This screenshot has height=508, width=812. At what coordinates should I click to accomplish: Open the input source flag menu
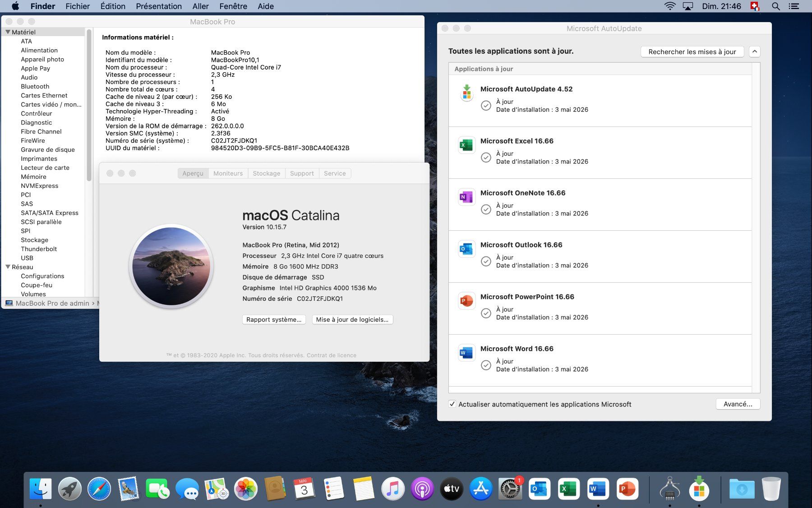tap(755, 6)
